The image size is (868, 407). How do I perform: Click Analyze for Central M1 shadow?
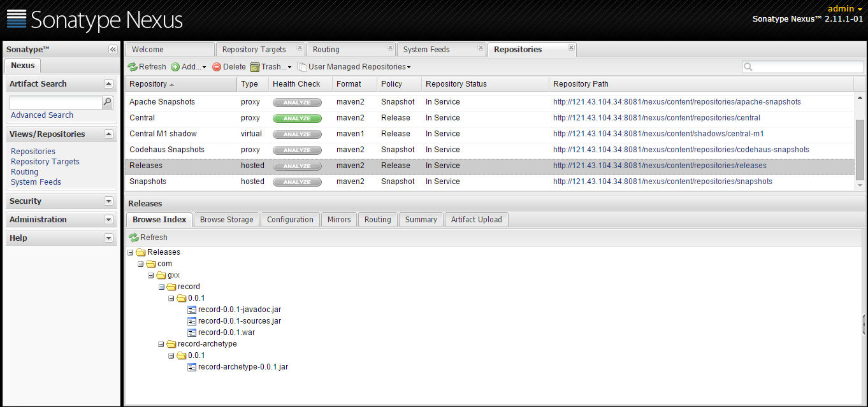tap(297, 134)
